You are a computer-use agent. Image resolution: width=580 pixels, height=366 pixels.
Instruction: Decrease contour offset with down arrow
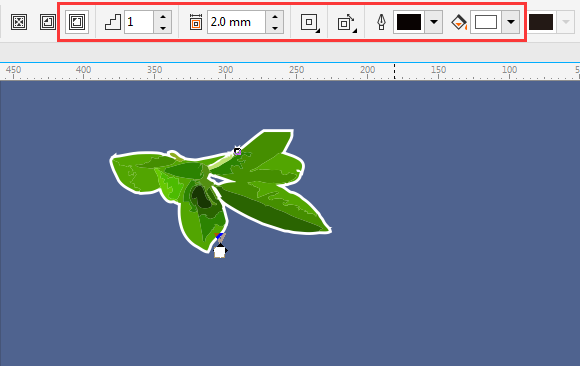[x=275, y=28]
